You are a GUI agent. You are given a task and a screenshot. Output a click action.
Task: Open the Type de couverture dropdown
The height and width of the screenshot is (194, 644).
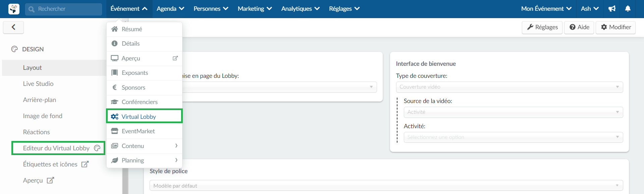pos(509,87)
